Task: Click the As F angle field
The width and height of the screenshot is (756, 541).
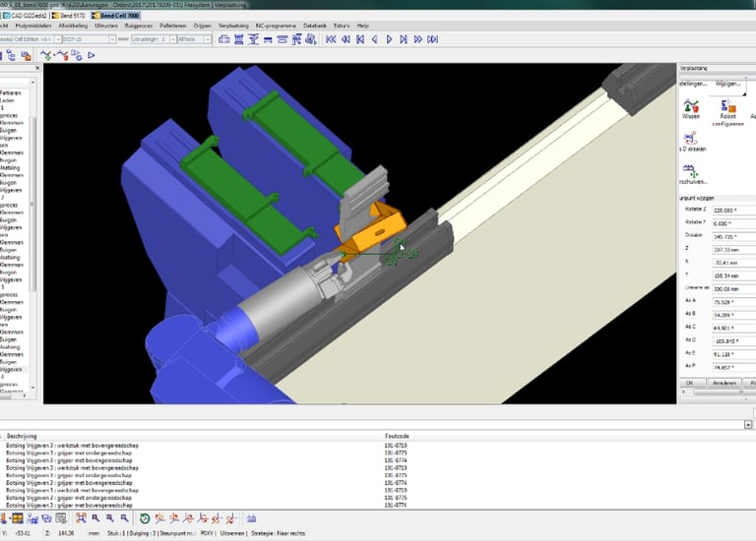Action: tap(733, 367)
